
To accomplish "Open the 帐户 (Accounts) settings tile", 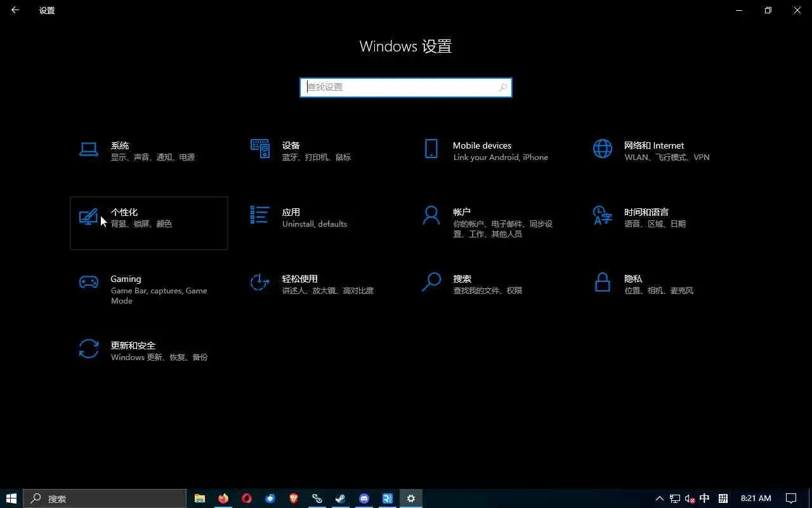I will tap(491, 223).
